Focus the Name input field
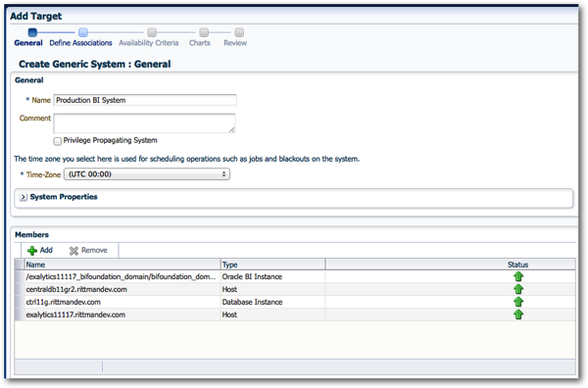The width and height of the screenshot is (588, 388). (x=145, y=100)
